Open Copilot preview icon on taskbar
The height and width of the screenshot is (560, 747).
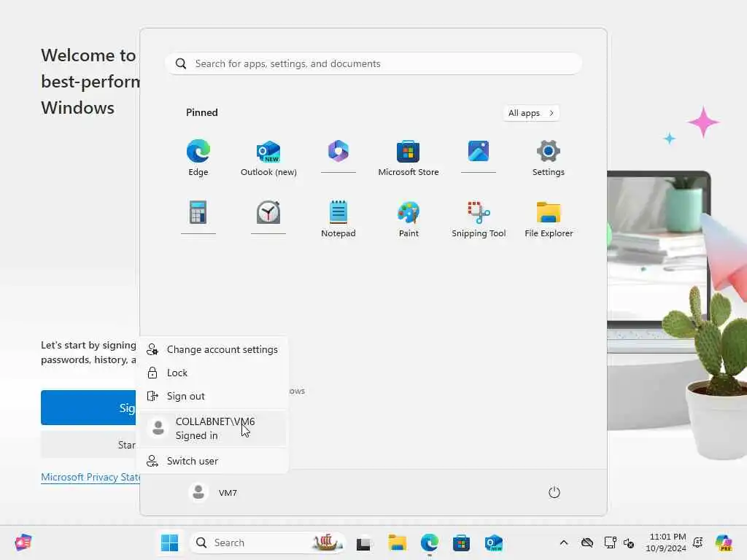[x=724, y=542]
